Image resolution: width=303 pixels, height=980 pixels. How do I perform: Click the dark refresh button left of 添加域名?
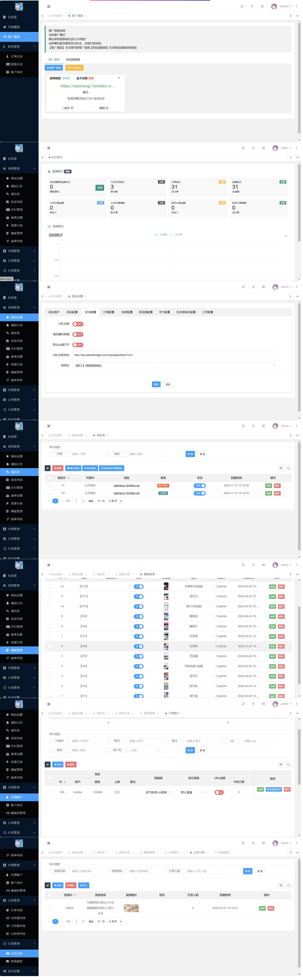(48, 468)
